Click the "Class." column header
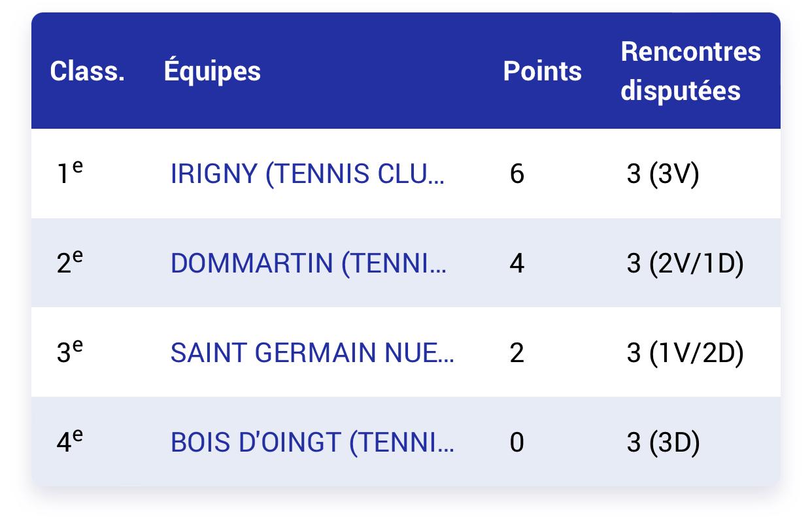The width and height of the screenshot is (812, 517). (x=87, y=71)
